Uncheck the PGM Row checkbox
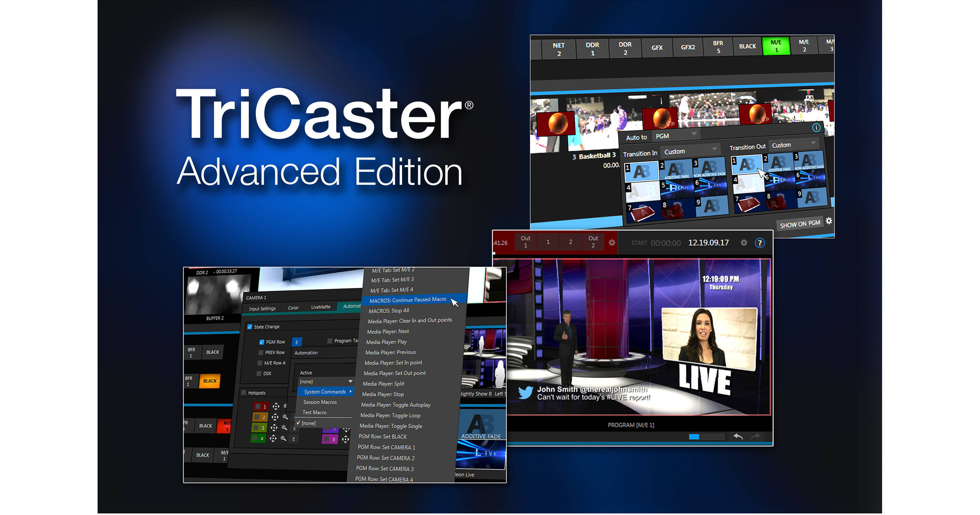980x515 pixels. click(261, 342)
